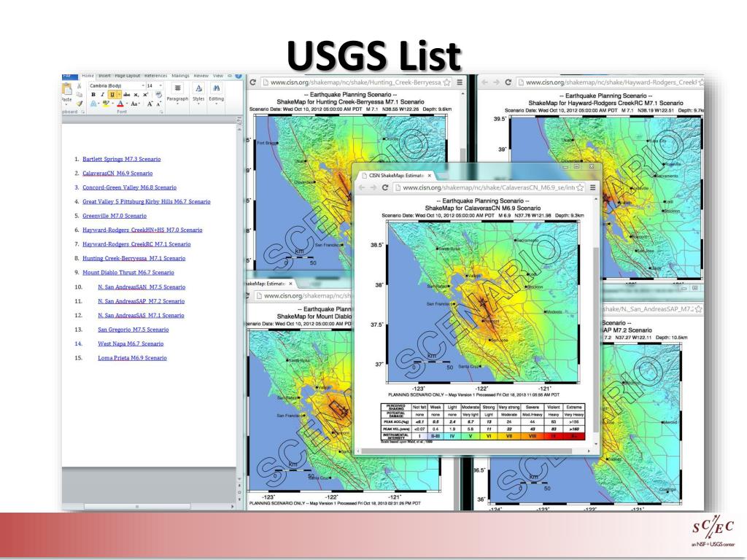Apply yellow text highlight color
Screen dimensions: 747x560
[106, 104]
